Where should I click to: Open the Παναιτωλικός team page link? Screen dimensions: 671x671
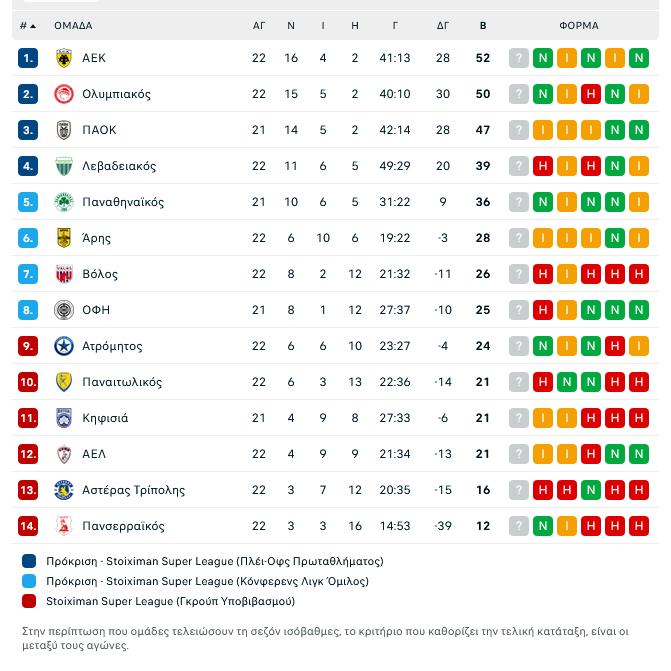(122, 382)
